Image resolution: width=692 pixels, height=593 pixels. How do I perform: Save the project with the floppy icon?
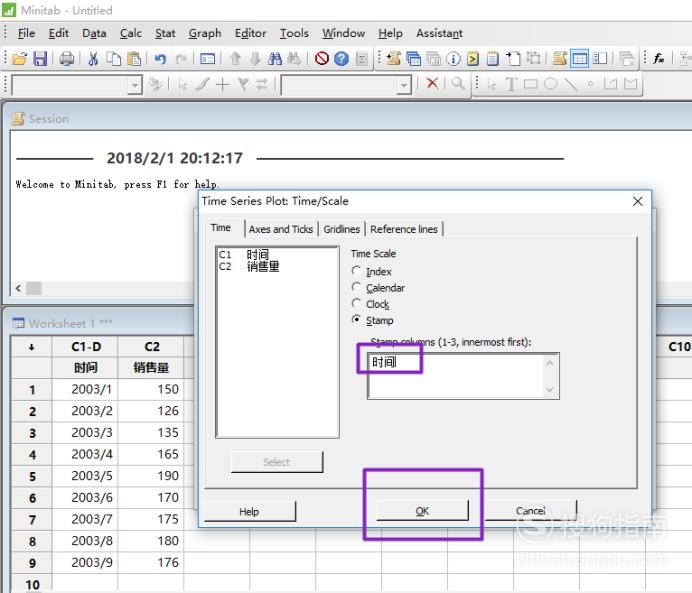tap(40, 59)
